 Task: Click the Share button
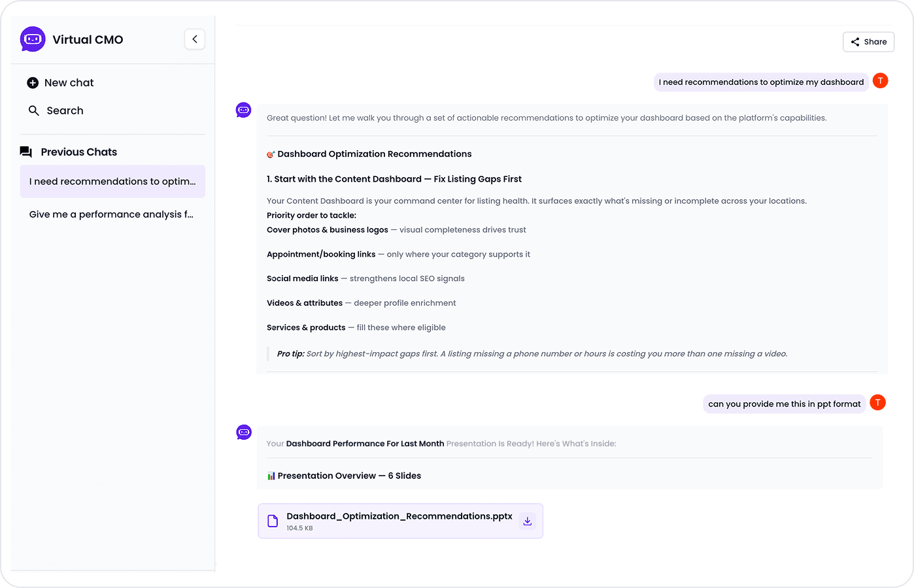868,42
